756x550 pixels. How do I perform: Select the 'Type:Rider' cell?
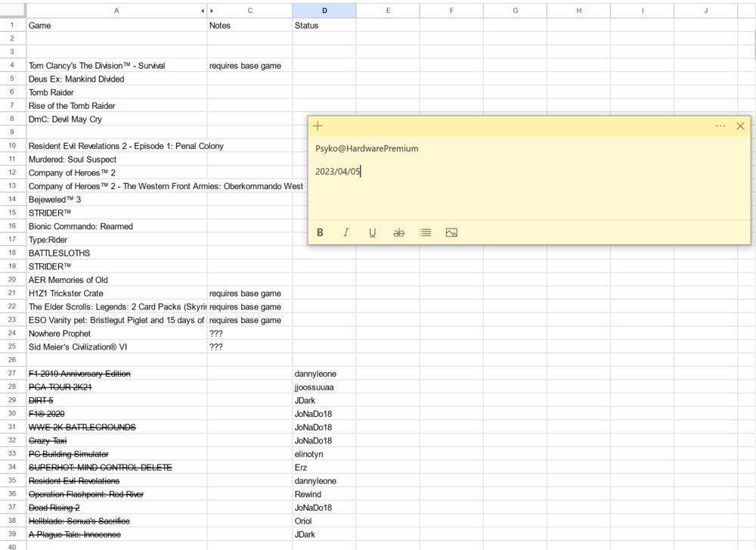click(116, 240)
